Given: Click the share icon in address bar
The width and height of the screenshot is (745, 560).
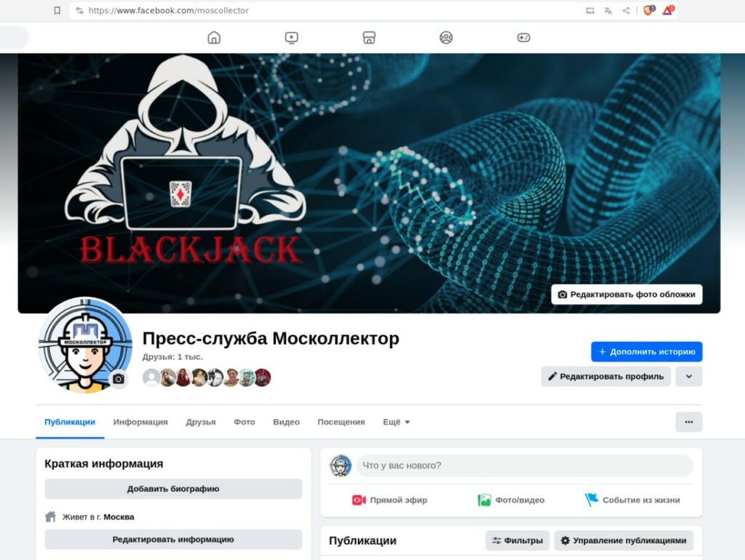Looking at the screenshot, I should 626,10.
